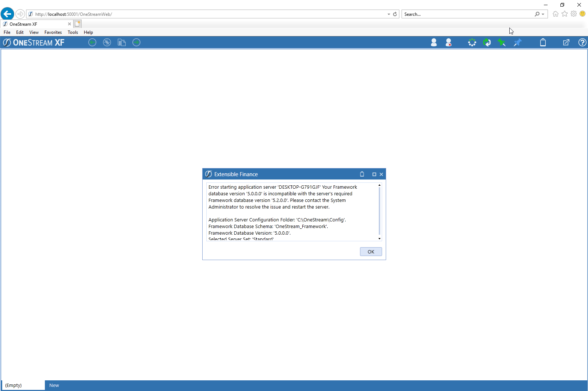Screen dimensions: 588x391
Task: Click the blue pushpin icon
Action: [517, 42]
